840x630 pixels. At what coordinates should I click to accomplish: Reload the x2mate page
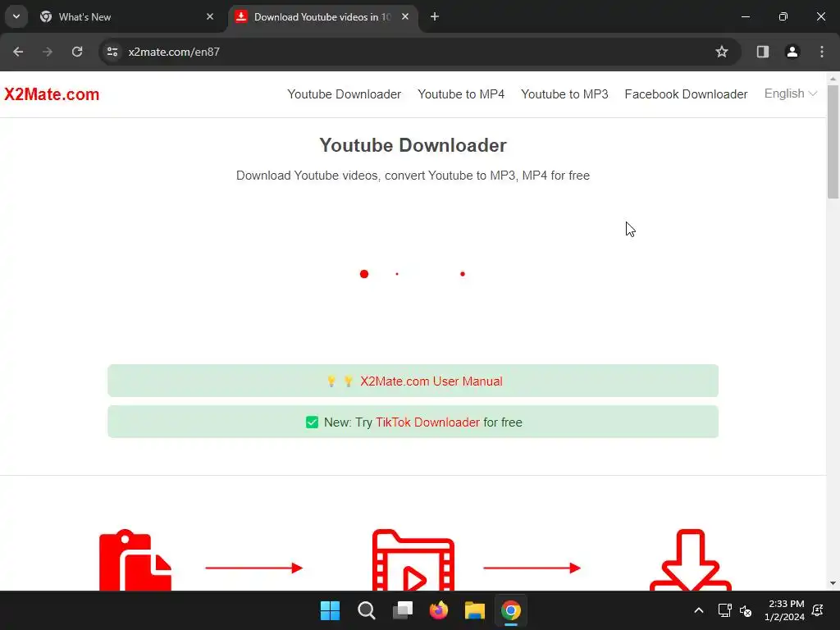77,52
